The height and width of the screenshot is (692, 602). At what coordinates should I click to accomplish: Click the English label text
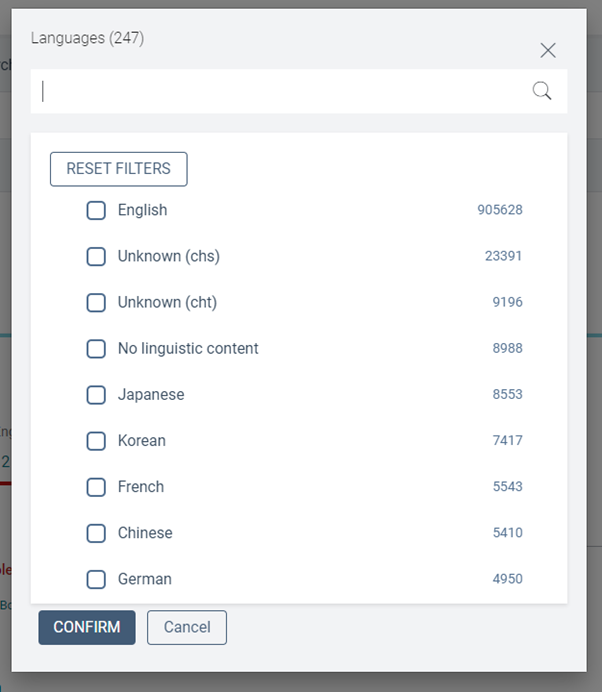[x=142, y=210]
